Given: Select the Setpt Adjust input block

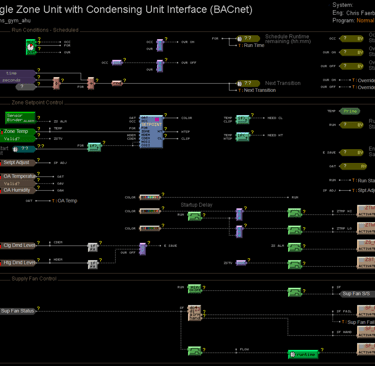Looking at the screenshot, I should [x=17, y=163].
